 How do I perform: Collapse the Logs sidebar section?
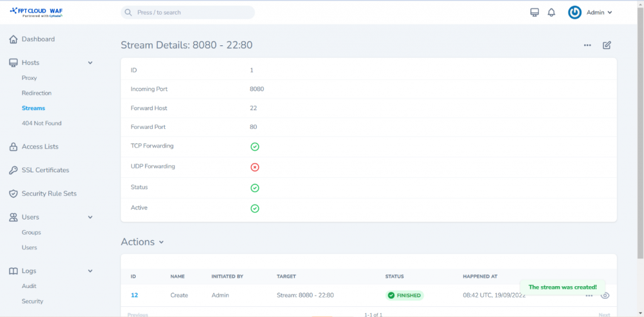(x=90, y=271)
